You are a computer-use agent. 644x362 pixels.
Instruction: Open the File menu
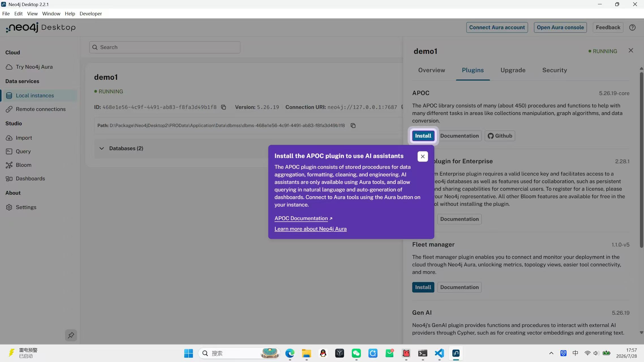tap(6, 14)
